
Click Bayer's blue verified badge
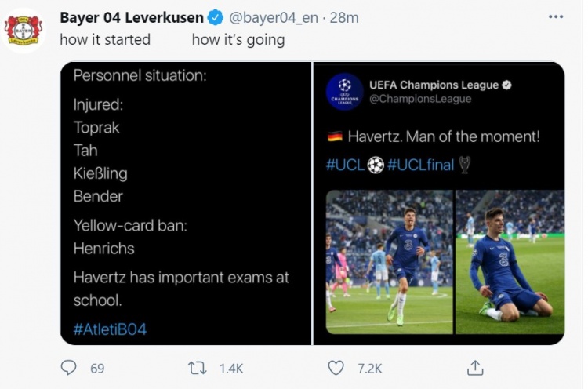click(x=216, y=18)
